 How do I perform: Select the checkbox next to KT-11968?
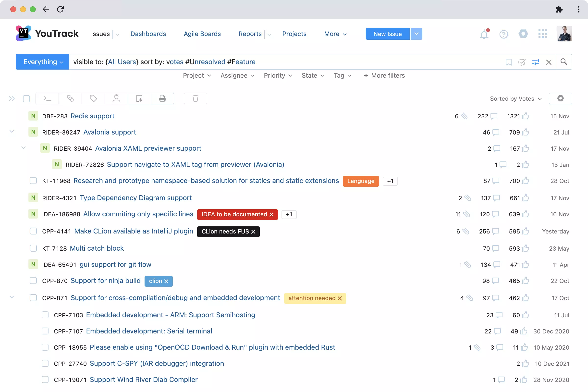tap(33, 181)
